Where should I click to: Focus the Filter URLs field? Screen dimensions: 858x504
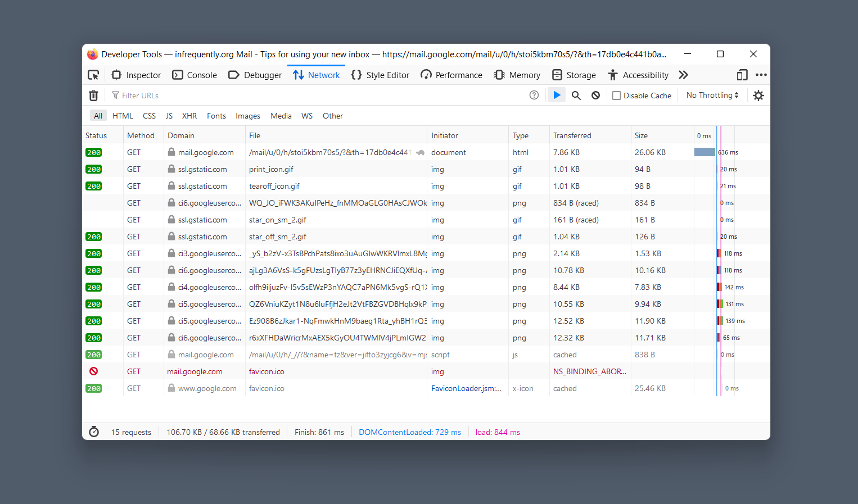pyautogui.click(x=318, y=96)
